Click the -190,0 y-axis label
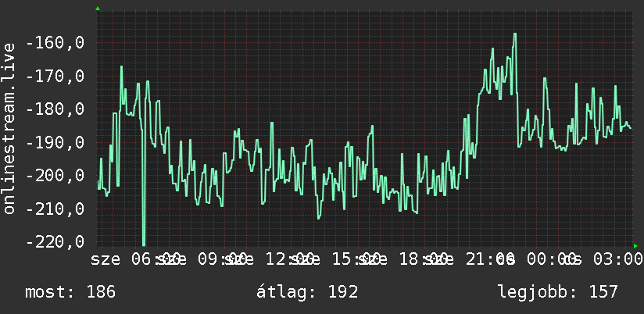 click(x=55, y=143)
